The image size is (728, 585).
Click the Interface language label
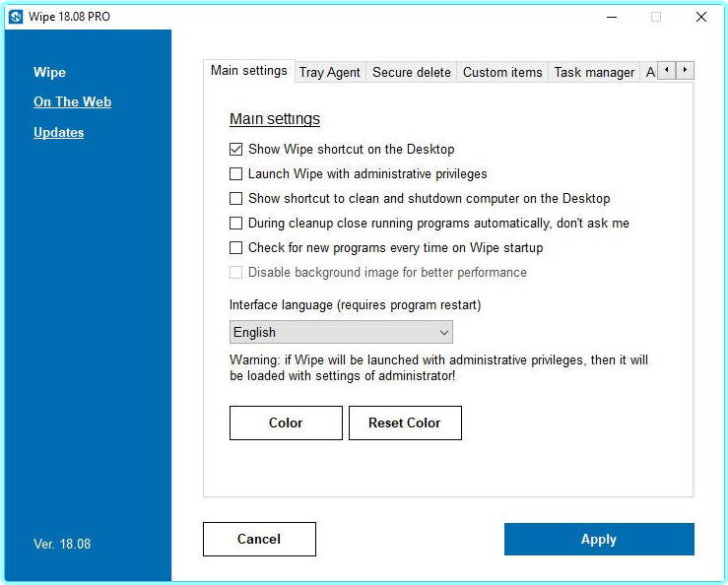pyautogui.click(x=356, y=305)
